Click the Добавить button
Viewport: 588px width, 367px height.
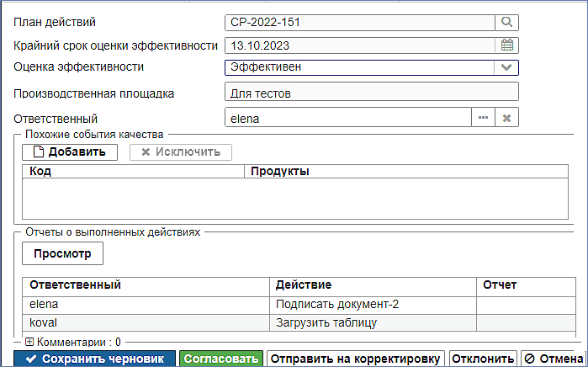pyautogui.click(x=70, y=152)
